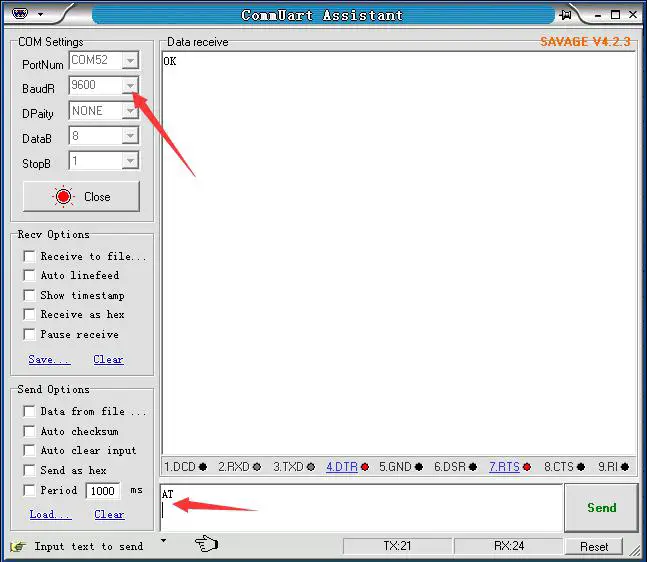Open the small arrow menu below send box
This screenshot has width=647, height=562.
164,540
